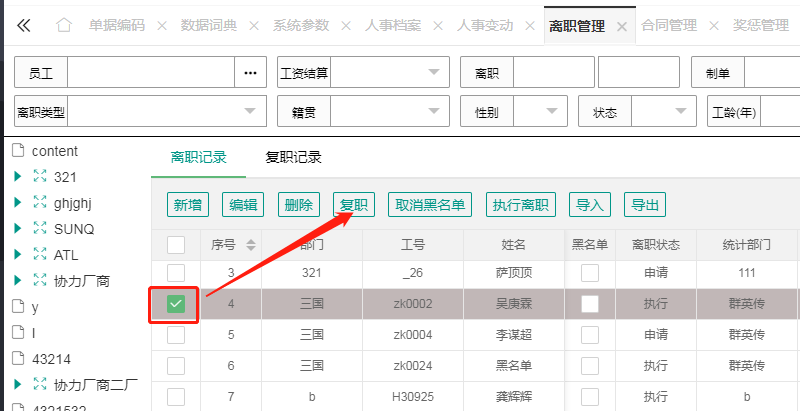Expand the 321 tree node
The height and width of the screenshot is (411, 800).
[x=17, y=176]
